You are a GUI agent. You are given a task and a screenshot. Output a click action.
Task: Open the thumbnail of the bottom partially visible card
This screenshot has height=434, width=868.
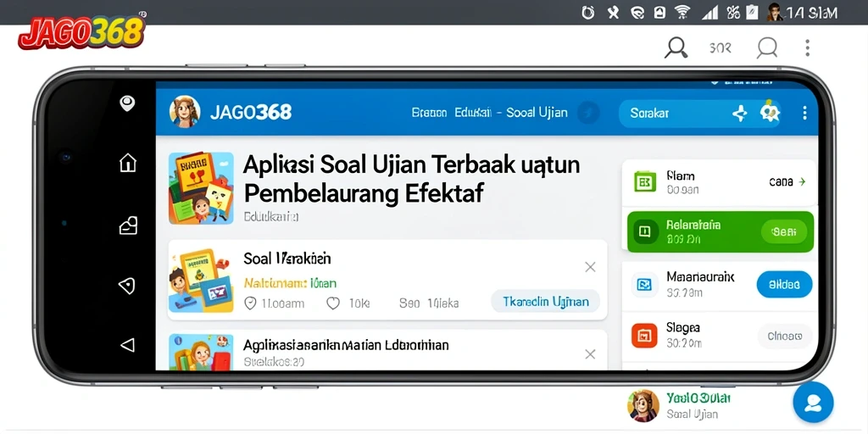[x=201, y=352]
